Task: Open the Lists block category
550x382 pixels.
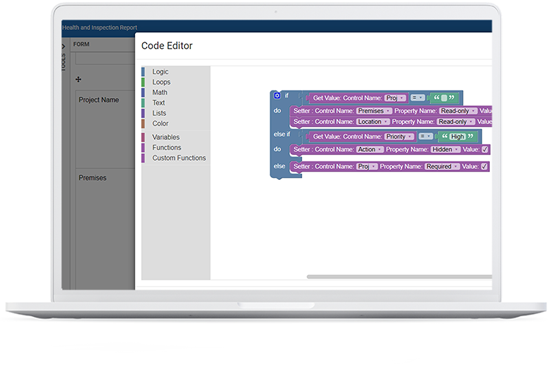Action: coord(159,113)
